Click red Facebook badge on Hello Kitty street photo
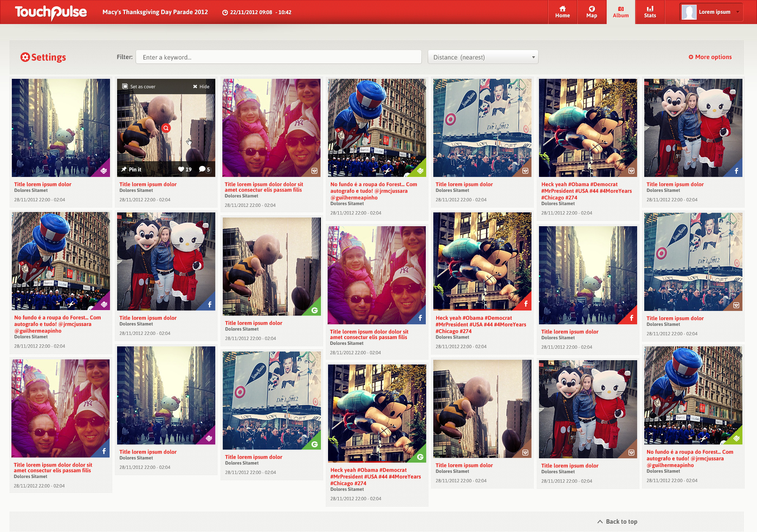Viewport: 757px width, 532px height. pos(631,318)
